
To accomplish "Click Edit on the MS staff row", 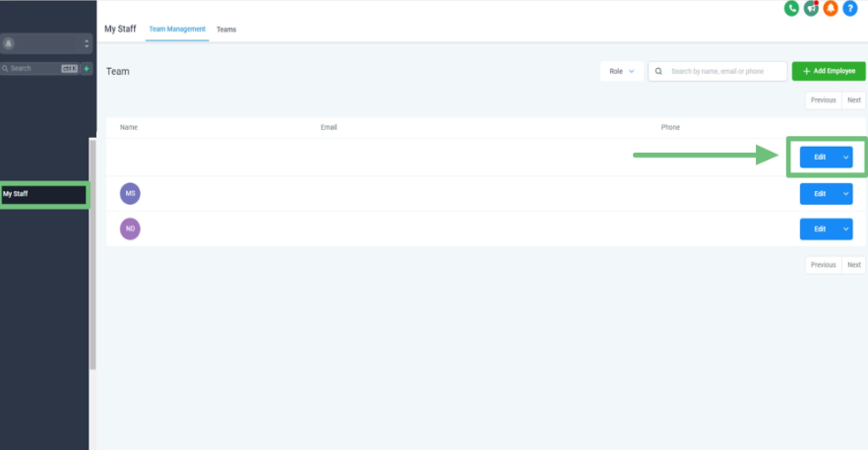I will tap(820, 194).
